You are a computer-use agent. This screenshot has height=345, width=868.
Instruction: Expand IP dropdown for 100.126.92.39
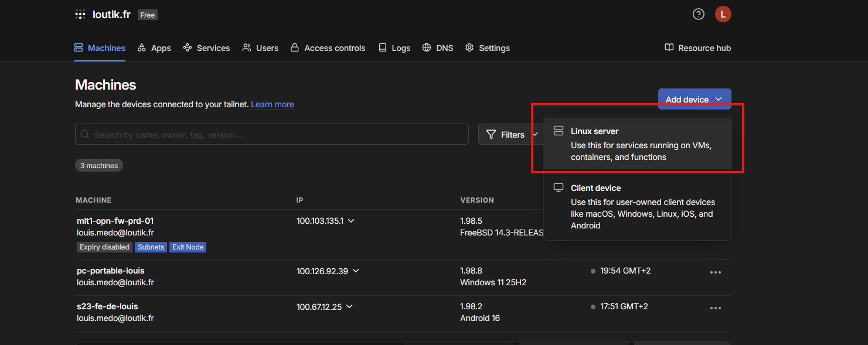tap(356, 271)
